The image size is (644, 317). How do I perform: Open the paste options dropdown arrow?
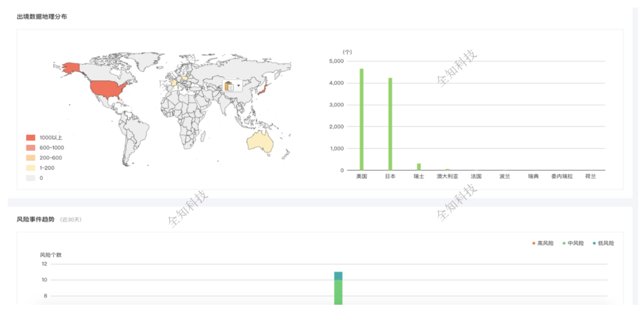point(238,86)
